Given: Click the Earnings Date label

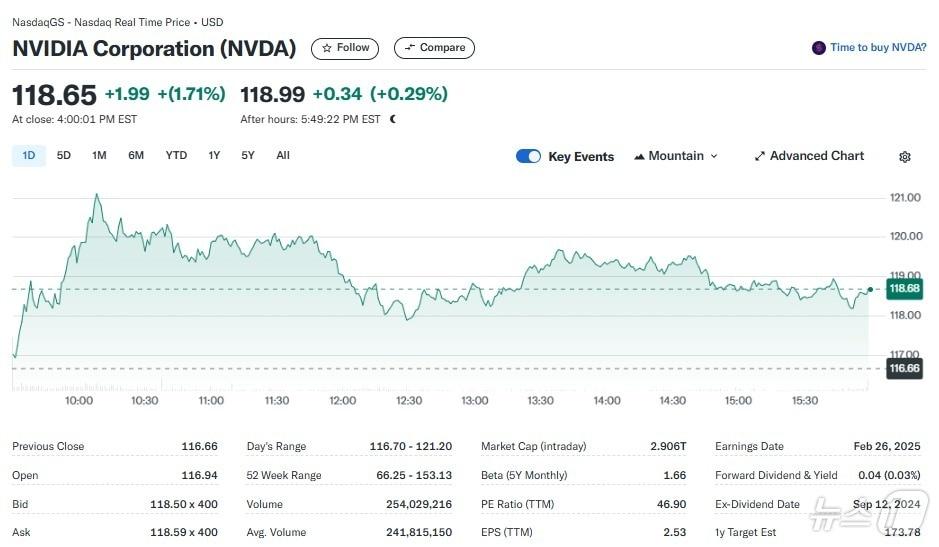Looking at the screenshot, I should pos(749,446).
